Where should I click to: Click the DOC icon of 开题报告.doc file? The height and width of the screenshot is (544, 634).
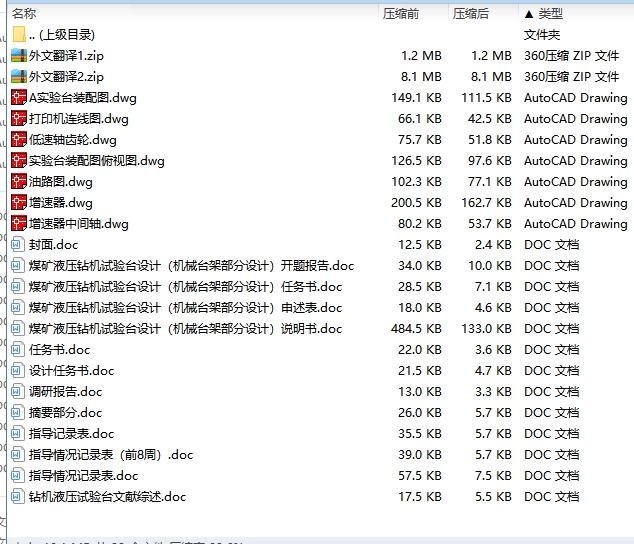coord(17,266)
